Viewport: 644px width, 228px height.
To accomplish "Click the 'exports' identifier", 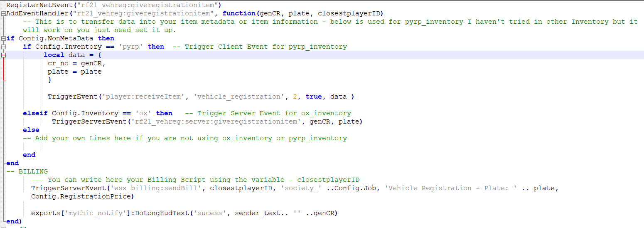I will [46, 213].
